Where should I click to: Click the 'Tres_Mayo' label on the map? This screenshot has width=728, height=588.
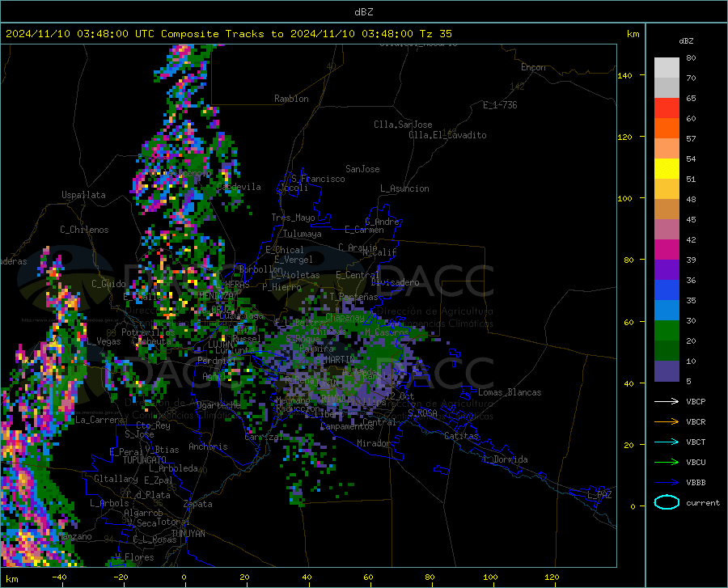click(293, 218)
